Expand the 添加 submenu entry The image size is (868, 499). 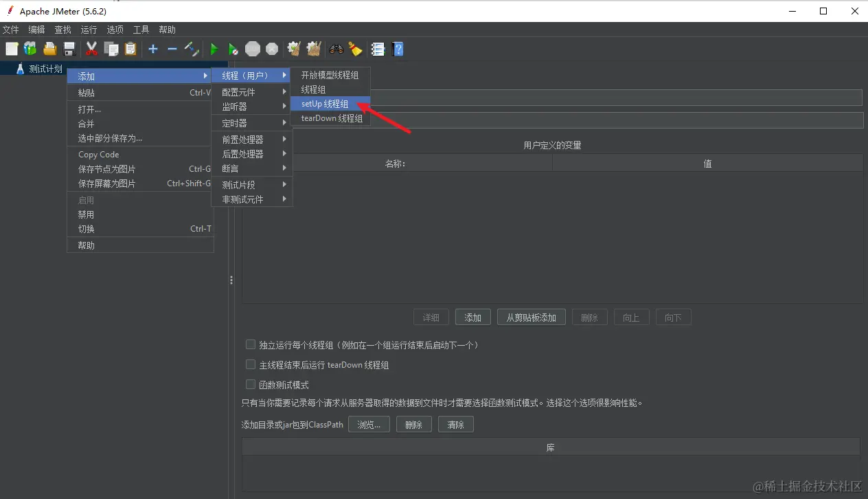(x=140, y=76)
